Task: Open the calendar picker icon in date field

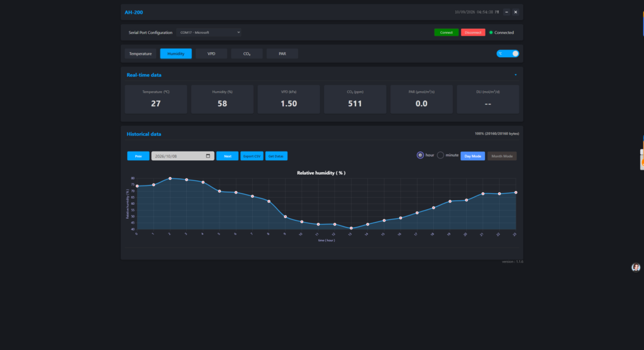Action: 208,156
